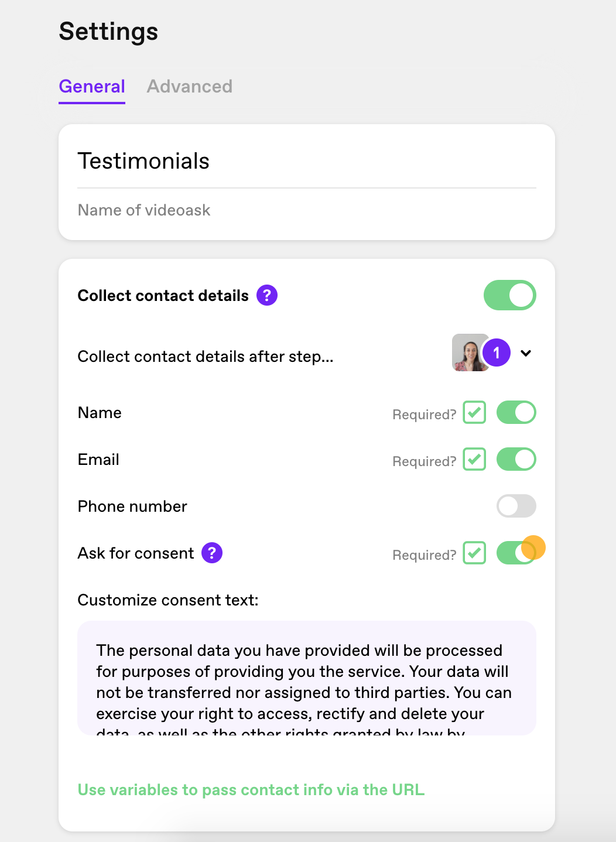The width and height of the screenshot is (616, 842).
Task: Uncheck the consent Required checkbox
Action: point(474,553)
